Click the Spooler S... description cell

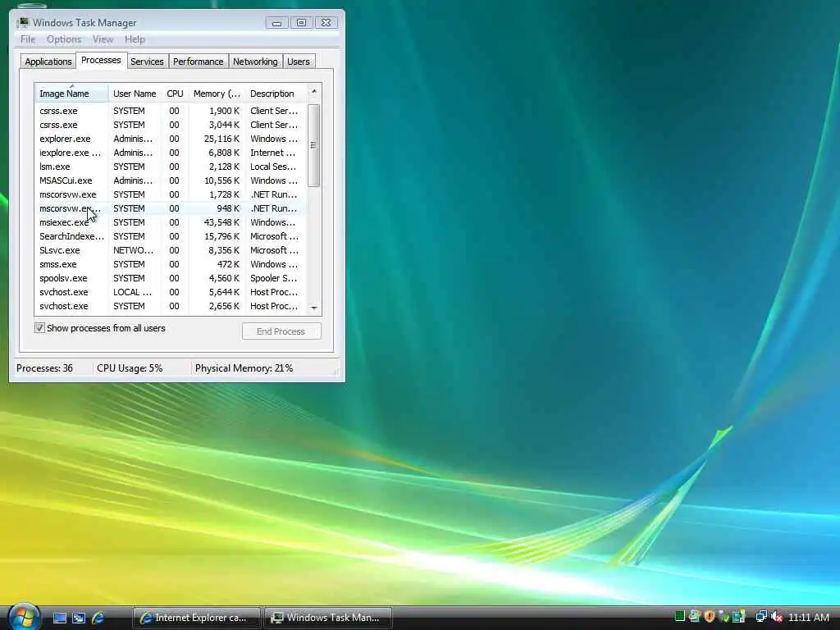click(273, 278)
